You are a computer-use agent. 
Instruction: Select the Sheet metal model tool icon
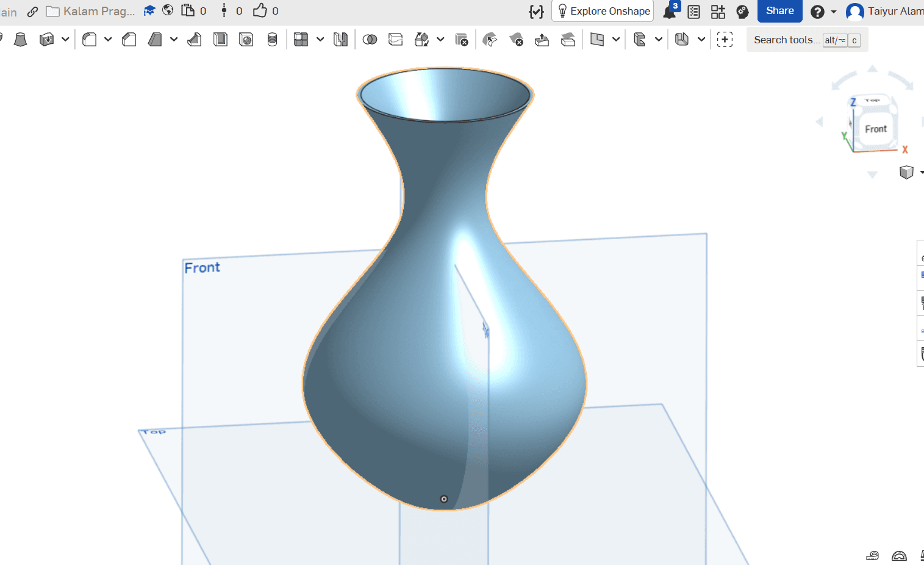click(x=682, y=40)
